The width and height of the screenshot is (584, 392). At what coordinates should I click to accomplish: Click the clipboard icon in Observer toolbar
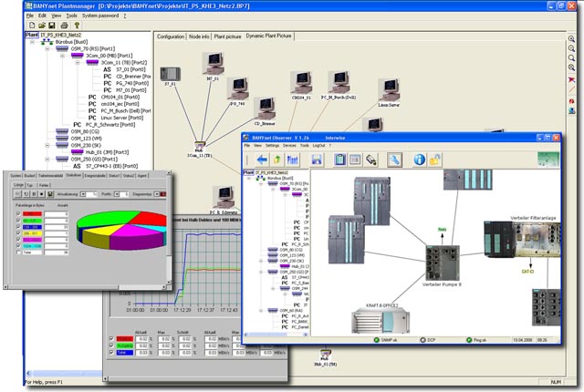pos(341,160)
